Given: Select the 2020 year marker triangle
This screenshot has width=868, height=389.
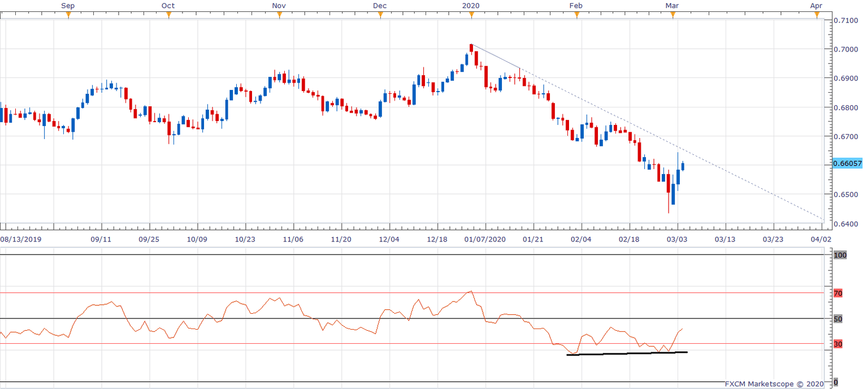Looking at the screenshot, I should (471, 15).
